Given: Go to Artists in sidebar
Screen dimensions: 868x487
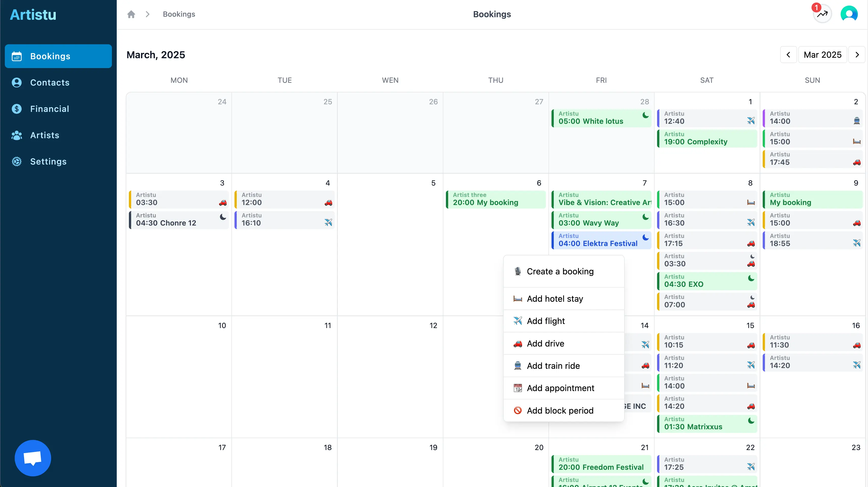Looking at the screenshot, I should point(45,135).
